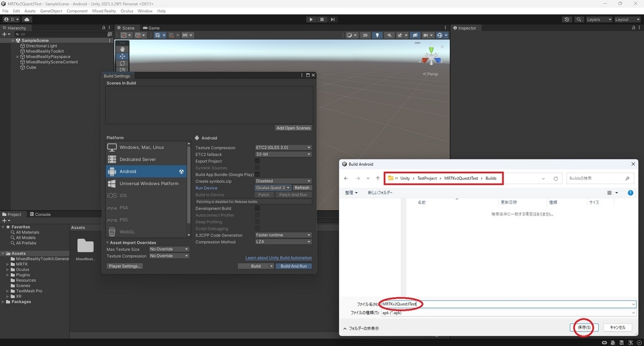644x346 pixels.
Task: Open the Layout dropdown
Action: tap(626, 19)
